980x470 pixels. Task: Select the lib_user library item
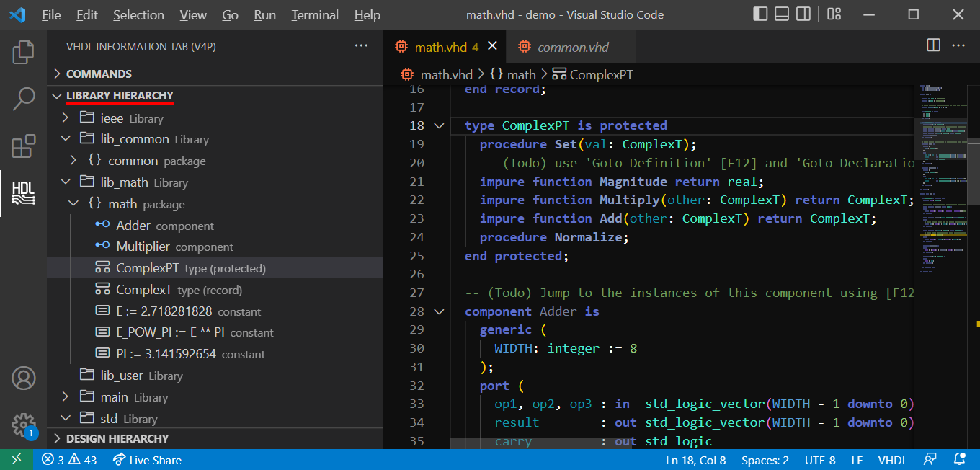tap(215, 376)
